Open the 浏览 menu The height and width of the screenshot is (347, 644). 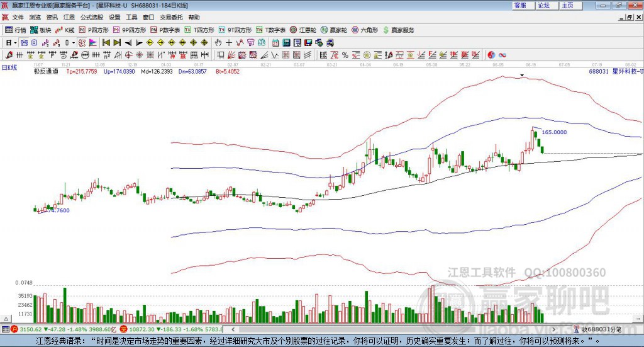pos(35,17)
